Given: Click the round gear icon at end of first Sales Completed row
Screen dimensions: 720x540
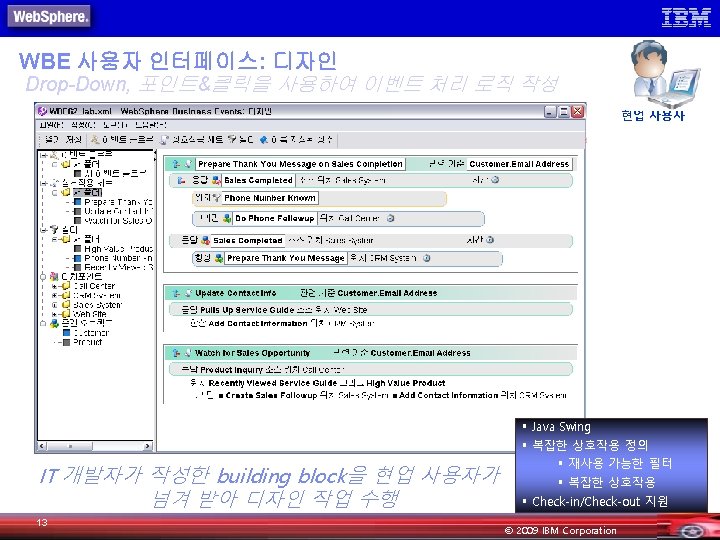Looking at the screenshot, I should tap(495, 180).
